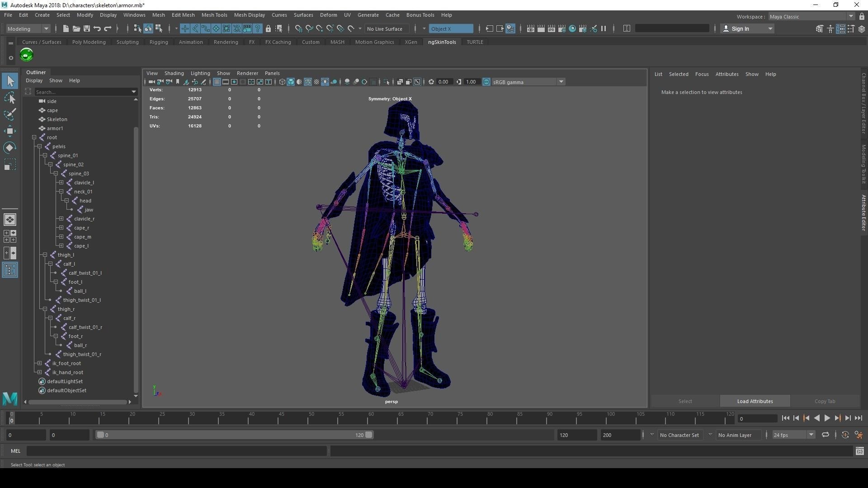Select the Move tool in the toolbox
The image size is (868, 488).
click(x=10, y=131)
